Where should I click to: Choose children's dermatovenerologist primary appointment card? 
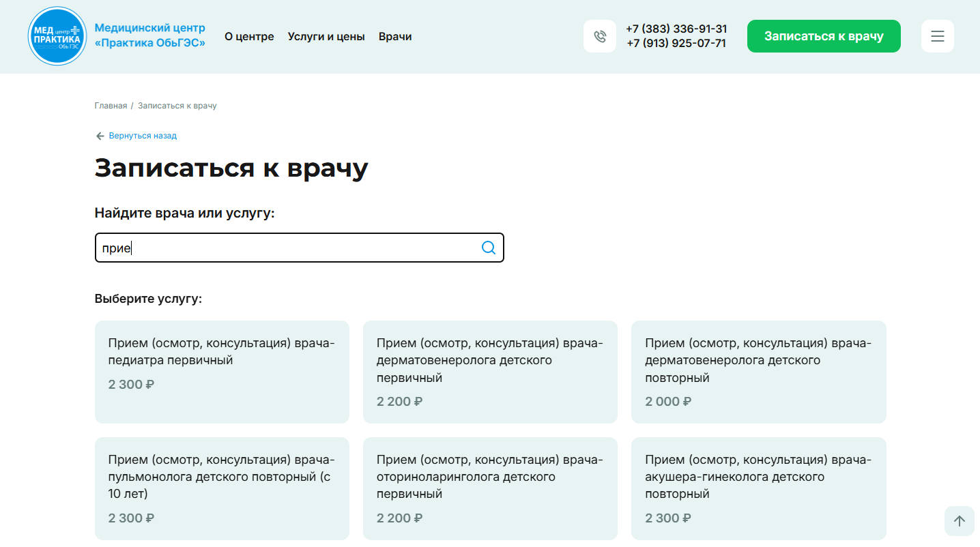pyautogui.click(x=490, y=372)
